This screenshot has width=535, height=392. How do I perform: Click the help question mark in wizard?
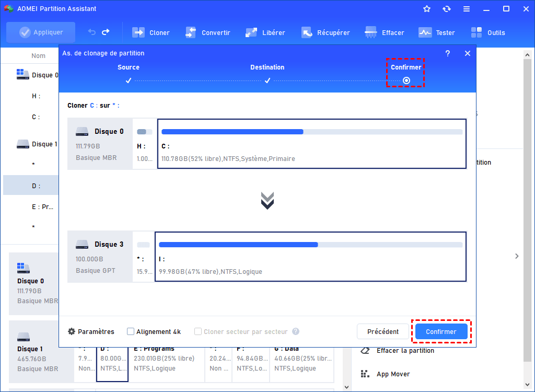448,53
